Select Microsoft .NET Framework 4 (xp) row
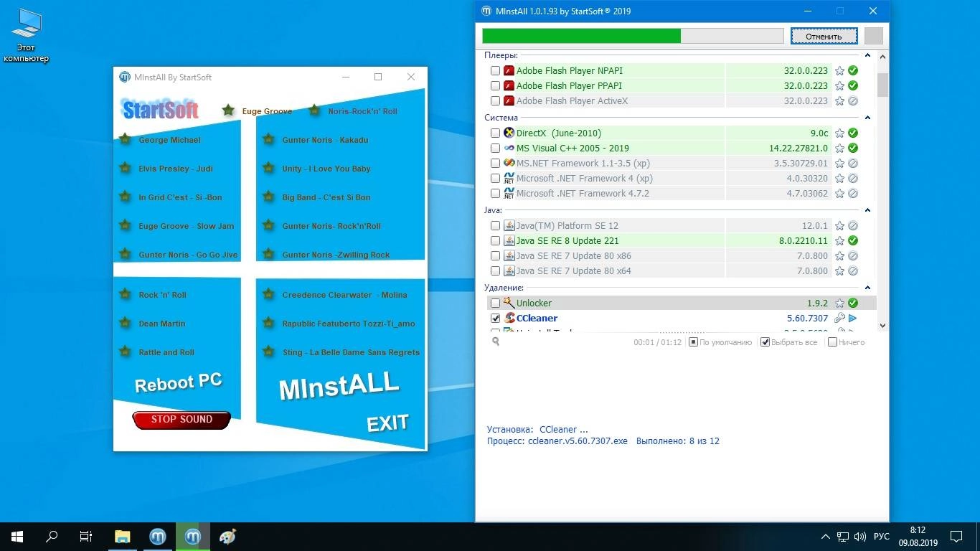 coord(674,179)
